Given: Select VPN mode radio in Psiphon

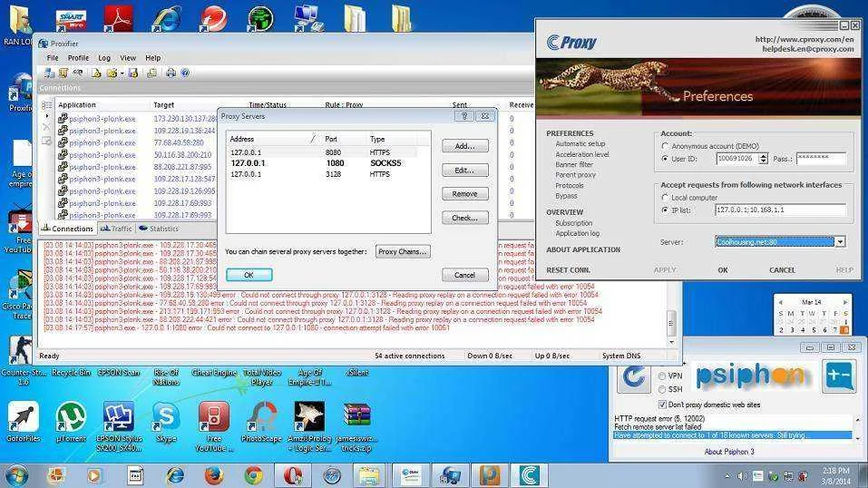Looking at the screenshot, I should pyautogui.click(x=662, y=376).
